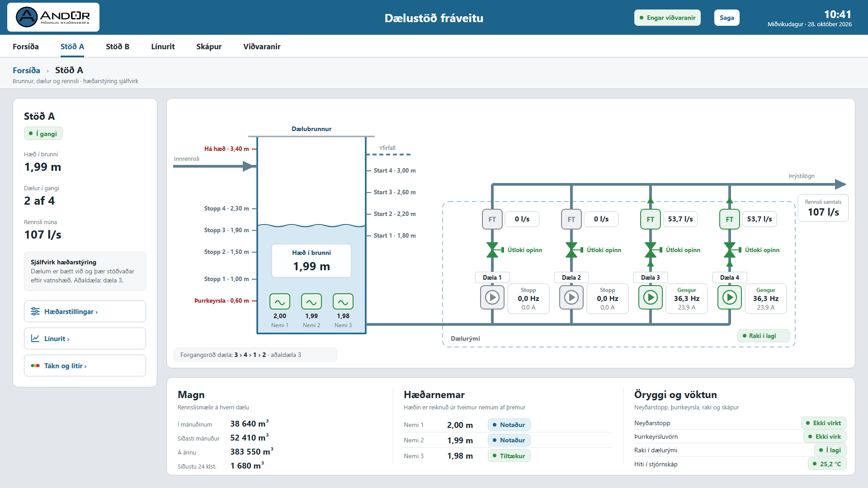
Task: Expand Tákn og litir legend
Action: (85, 366)
